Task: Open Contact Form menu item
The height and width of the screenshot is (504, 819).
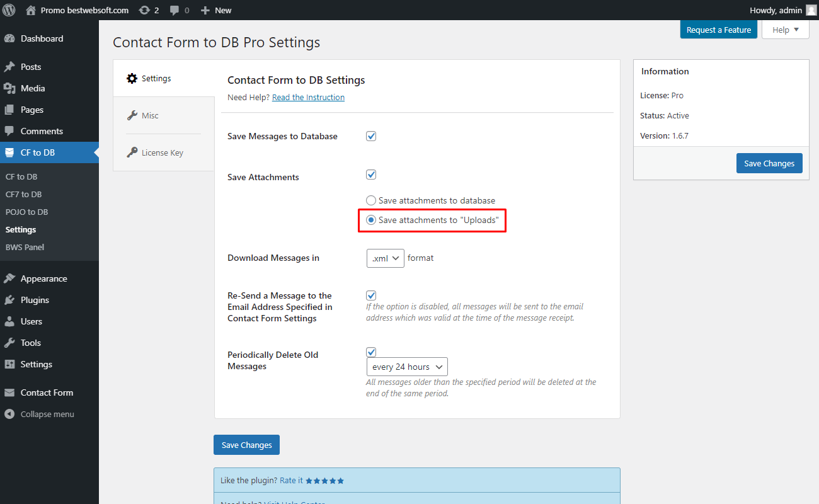Action: tap(49, 392)
